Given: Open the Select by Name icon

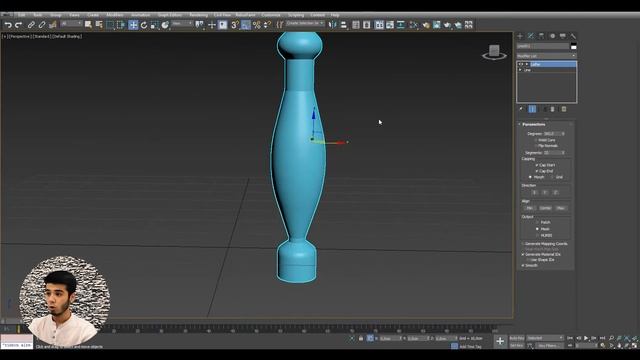Looking at the screenshot, I should (99, 25).
